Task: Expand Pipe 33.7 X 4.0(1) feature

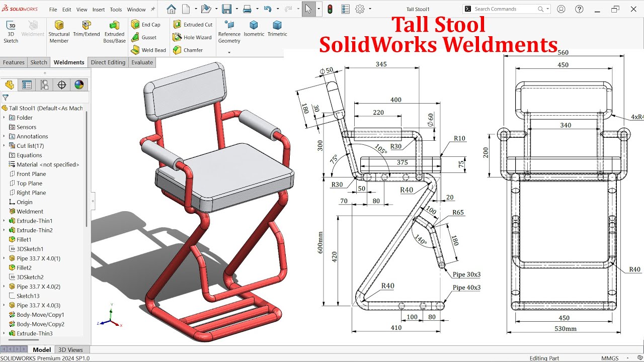Action: coord(4,258)
